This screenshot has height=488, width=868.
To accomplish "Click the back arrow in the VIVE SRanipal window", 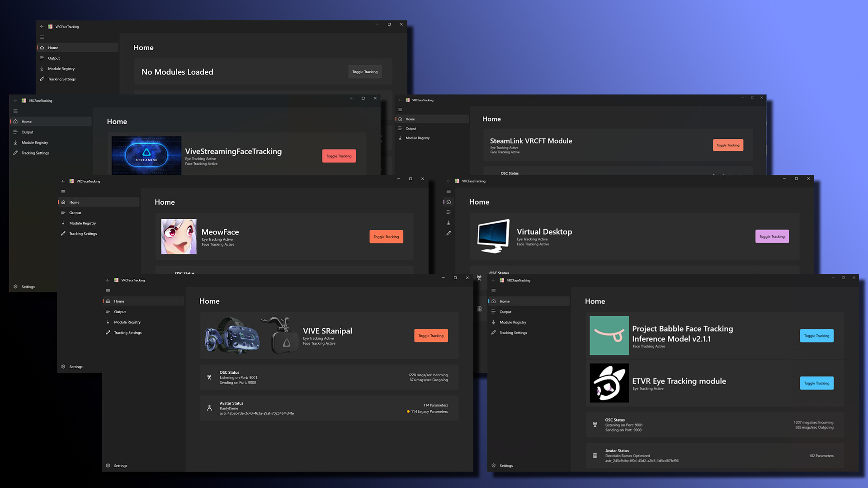I will (108, 280).
